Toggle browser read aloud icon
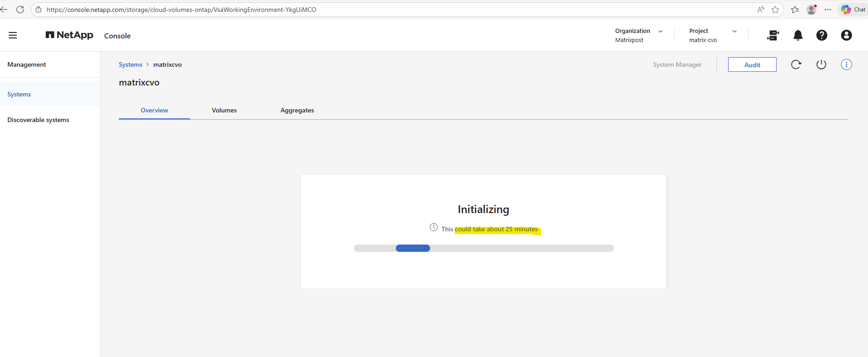868x357 pixels. coord(761,10)
